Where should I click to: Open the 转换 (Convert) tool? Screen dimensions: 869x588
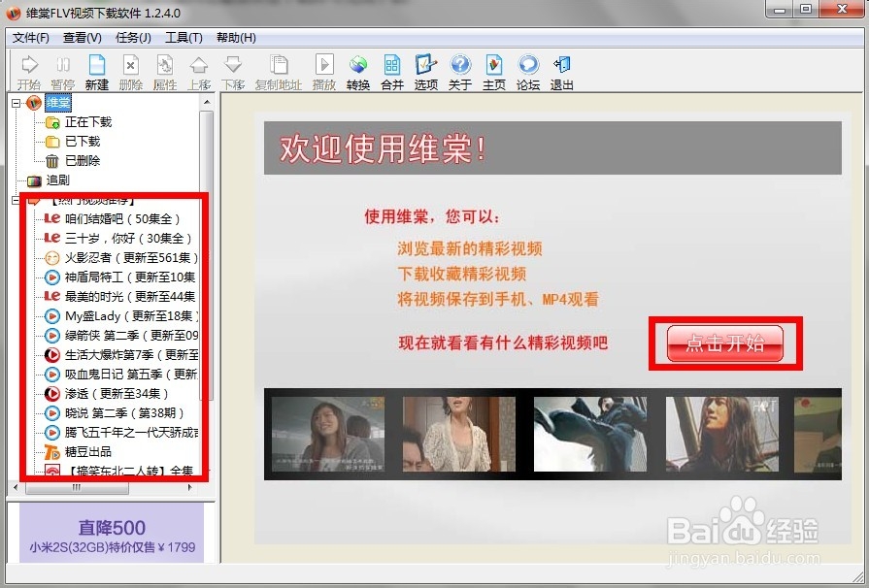point(358,73)
